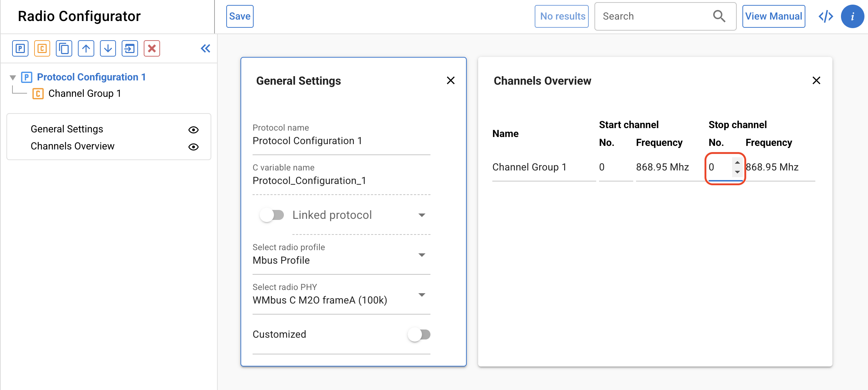This screenshot has width=868, height=390.
Task: Move selected item up with arrow icon
Action: 86,48
